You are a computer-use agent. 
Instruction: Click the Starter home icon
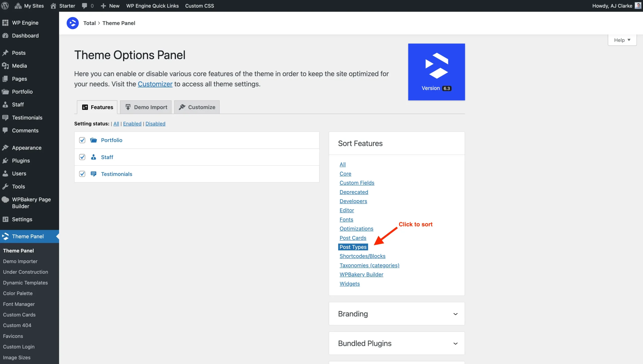coord(53,6)
